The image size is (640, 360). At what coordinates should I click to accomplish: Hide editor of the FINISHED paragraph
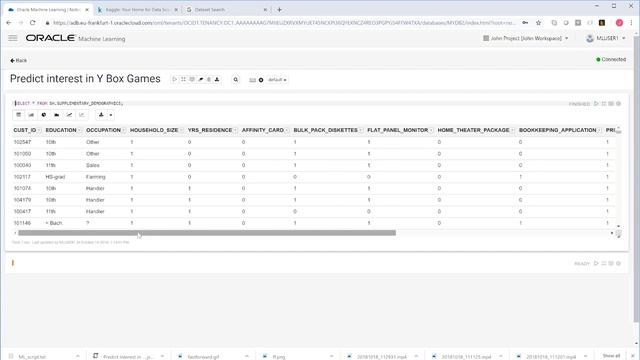click(604, 104)
